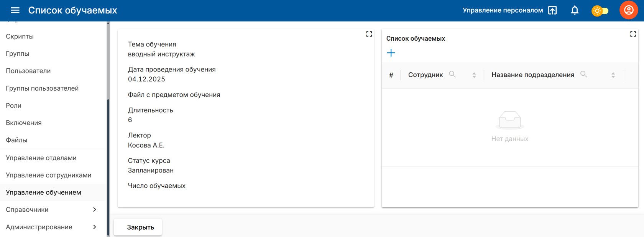
Task: Click the Управление персоналом export icon
Action: point(552,10)
